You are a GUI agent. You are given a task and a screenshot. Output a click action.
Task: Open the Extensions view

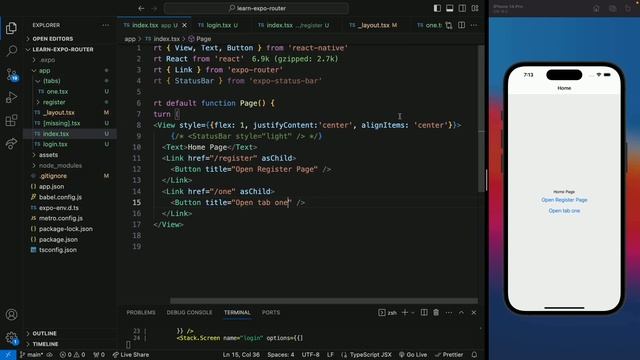[11, 120]
